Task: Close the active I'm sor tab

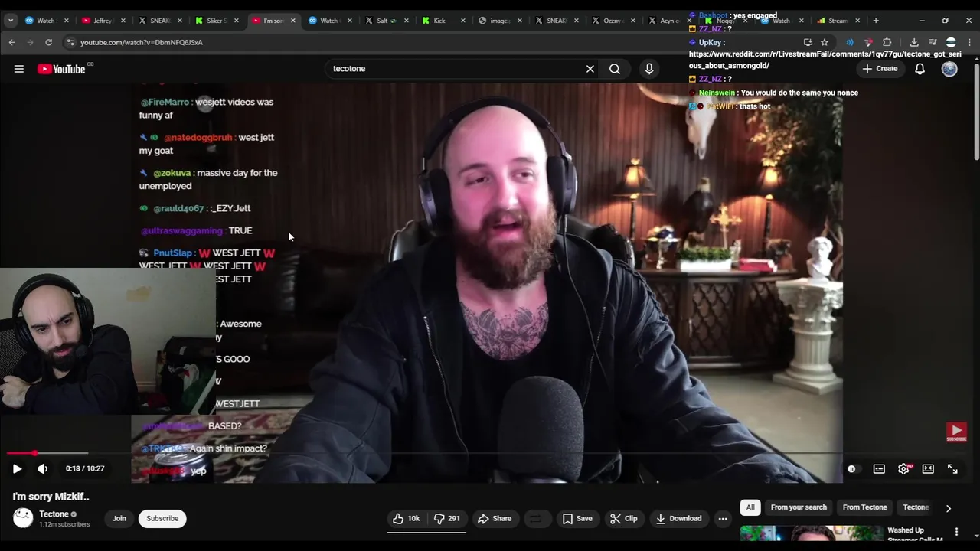Action: [292, 21]
